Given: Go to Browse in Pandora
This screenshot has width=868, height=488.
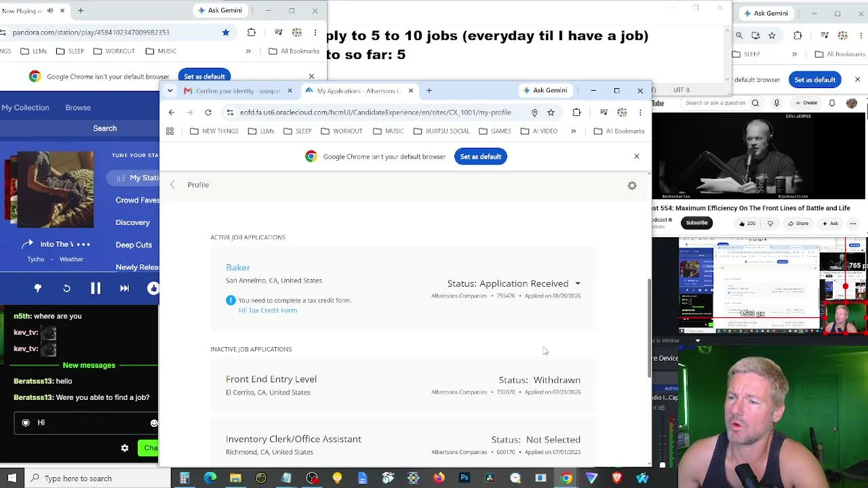Looking at the screenshot, I should [78, 108].
